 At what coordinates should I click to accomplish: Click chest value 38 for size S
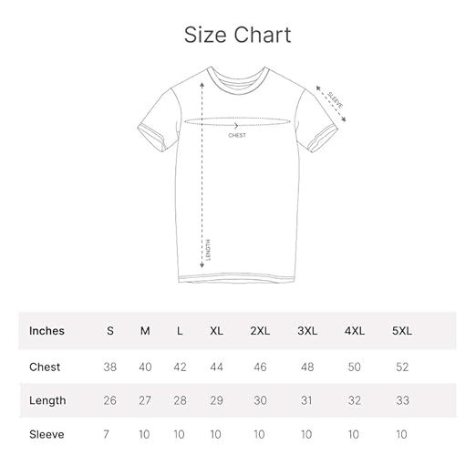110,367
